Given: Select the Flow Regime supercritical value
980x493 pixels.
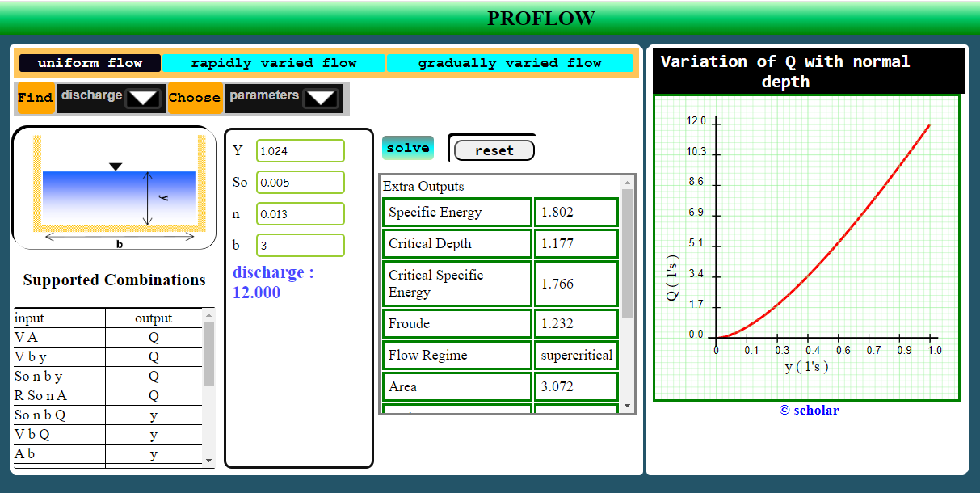Looking at the screenshot, I should click(x=575, y=355).
